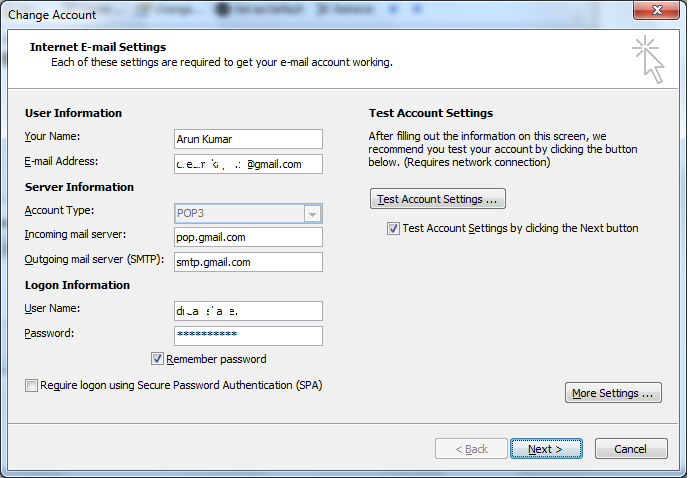Click into the Password field
The width and height of the screenshot is (689, 478).
coord(248,335)
